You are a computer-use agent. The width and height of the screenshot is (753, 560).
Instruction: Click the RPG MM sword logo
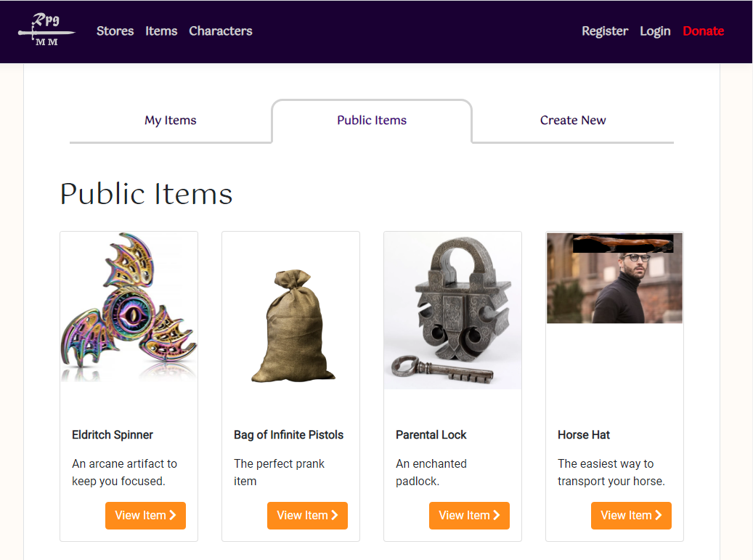coord(46,31)
